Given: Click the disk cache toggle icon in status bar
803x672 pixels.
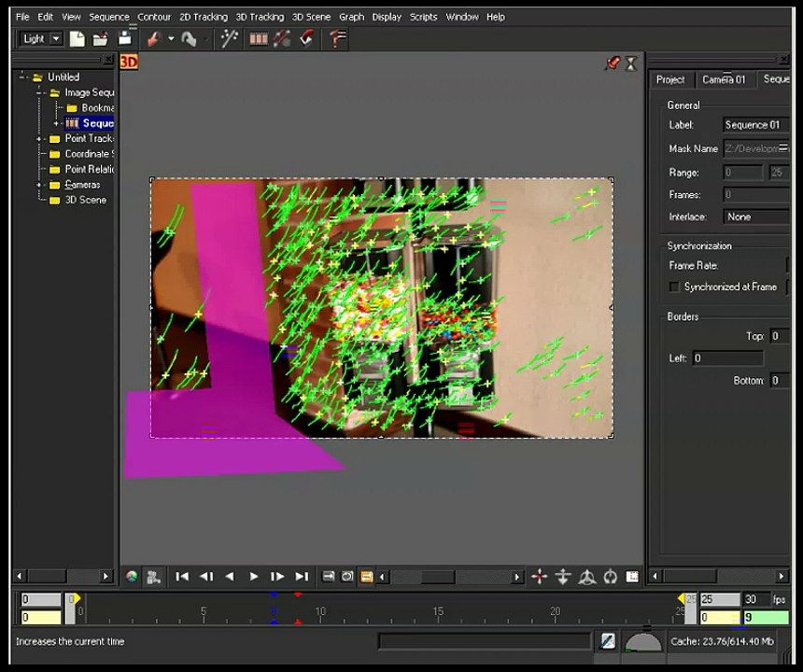Looking at the screenshot, I should pyautogui.click(x=608, y=641).
